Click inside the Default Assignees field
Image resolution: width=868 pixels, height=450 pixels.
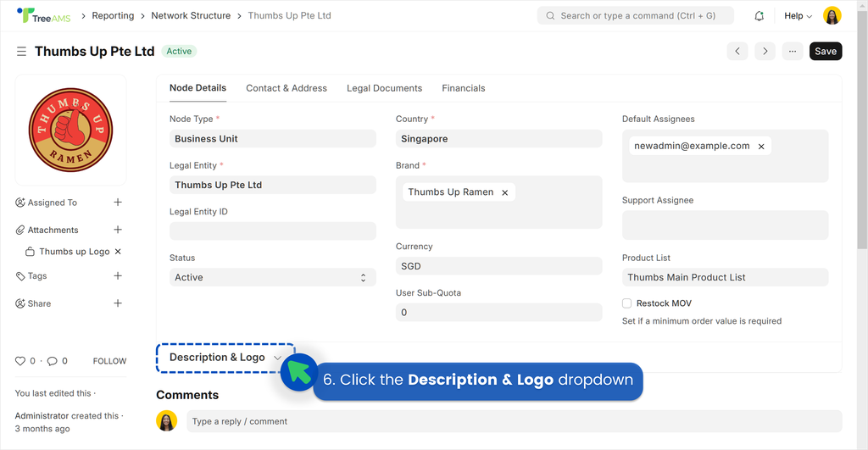[726, 156]
